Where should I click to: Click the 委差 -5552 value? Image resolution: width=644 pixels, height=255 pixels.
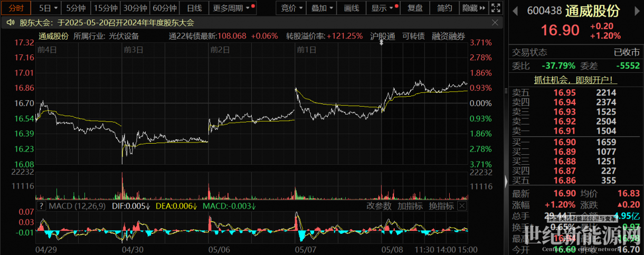pos(627,66)
